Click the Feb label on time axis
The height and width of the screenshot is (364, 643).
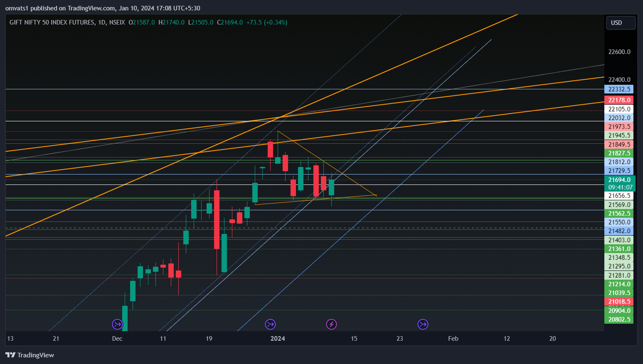(x=453, y=339)
